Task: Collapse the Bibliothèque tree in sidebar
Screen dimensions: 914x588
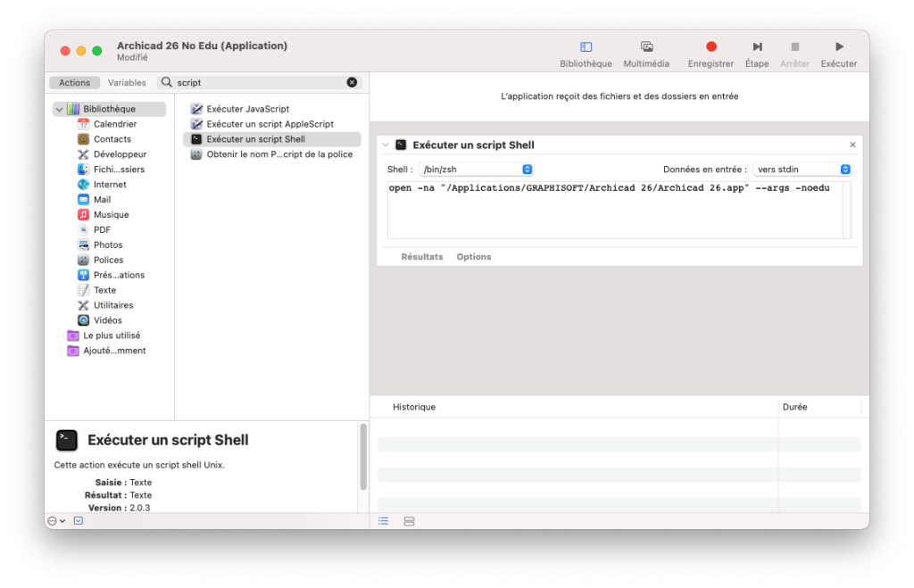Action: pos(60,108)
